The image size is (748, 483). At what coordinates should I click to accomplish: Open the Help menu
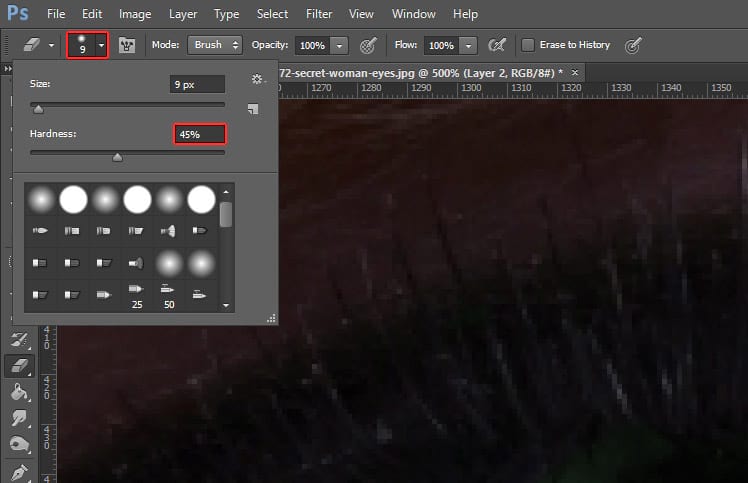(465, 14)
